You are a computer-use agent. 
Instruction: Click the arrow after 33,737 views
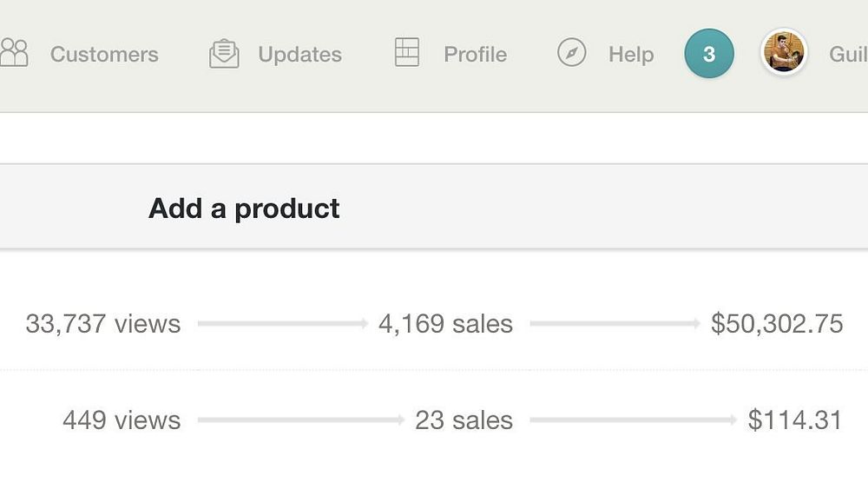(283, 324)
